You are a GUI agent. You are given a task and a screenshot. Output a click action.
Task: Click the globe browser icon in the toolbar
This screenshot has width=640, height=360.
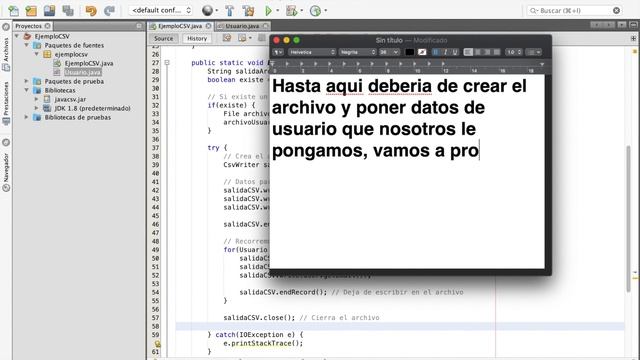[x=208, y=10]
